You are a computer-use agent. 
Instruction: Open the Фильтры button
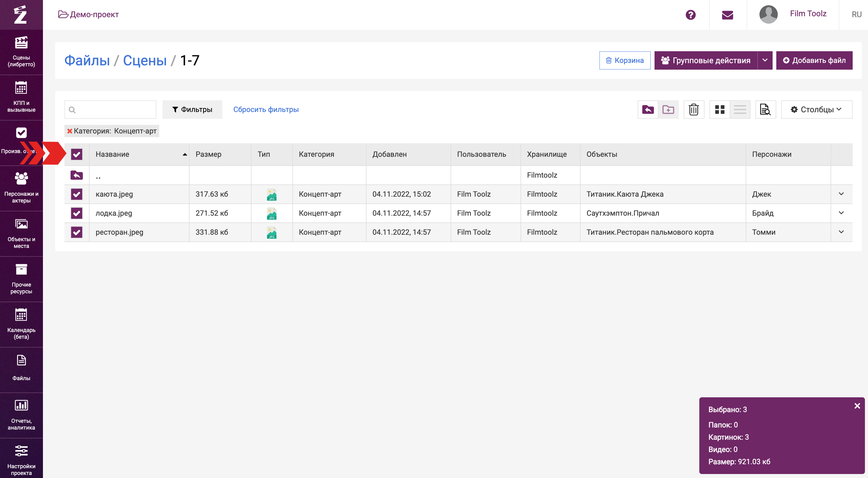[192, 110]
